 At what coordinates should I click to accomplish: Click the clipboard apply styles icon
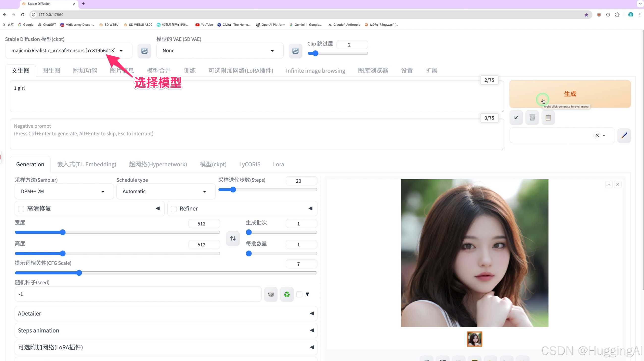point(548,117)
